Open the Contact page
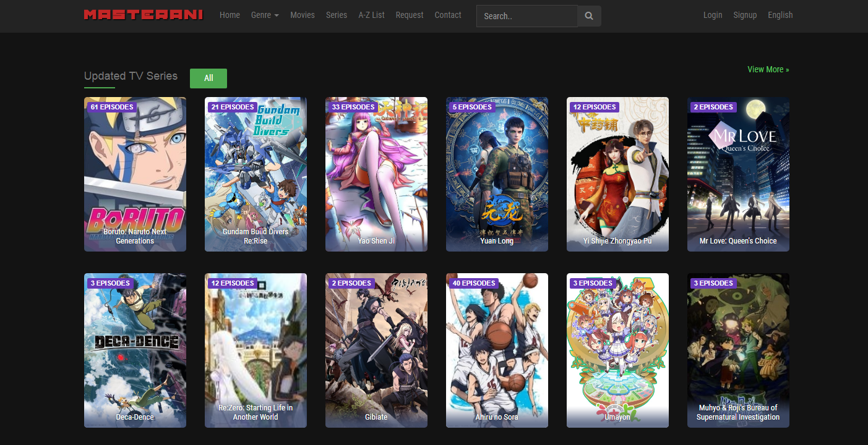The image size is (868, 445). [x=448, y=15]
